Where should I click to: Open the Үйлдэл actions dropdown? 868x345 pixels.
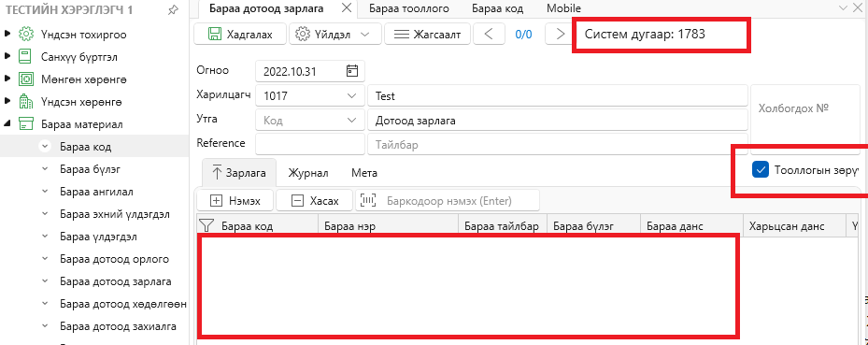tap(335, 34)
